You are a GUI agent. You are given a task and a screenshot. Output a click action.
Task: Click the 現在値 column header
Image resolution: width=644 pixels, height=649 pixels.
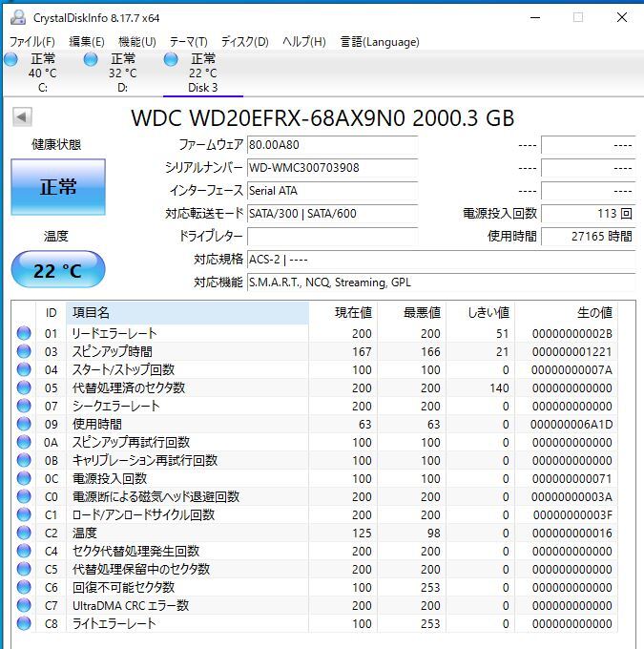coord(343,312)
